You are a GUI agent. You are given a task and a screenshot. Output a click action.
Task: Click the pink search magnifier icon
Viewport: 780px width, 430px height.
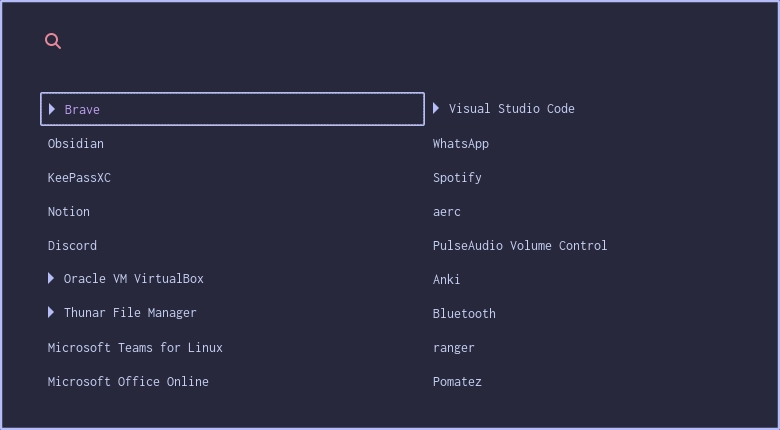pos(53,41)
